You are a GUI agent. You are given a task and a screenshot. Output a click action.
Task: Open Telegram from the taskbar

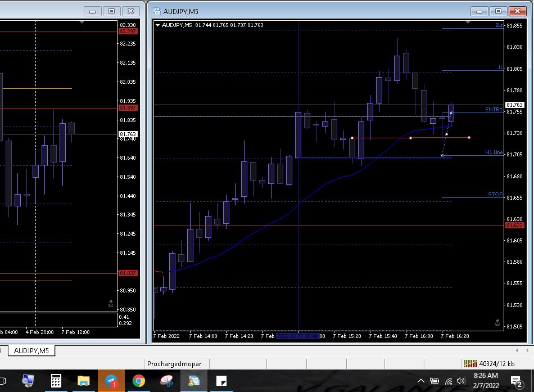[111, 381]
